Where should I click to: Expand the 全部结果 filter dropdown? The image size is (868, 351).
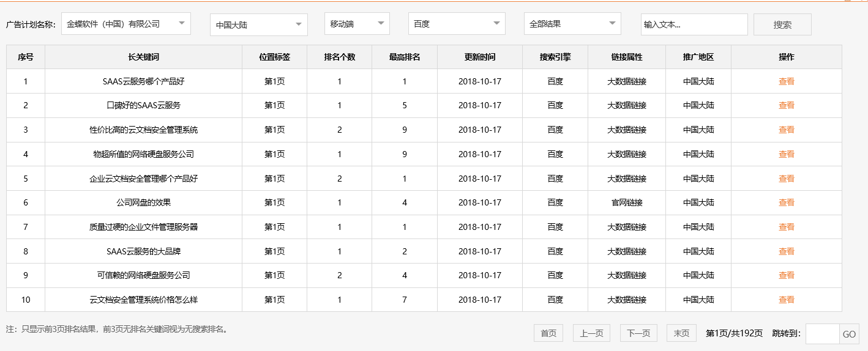tap(572, 24)
